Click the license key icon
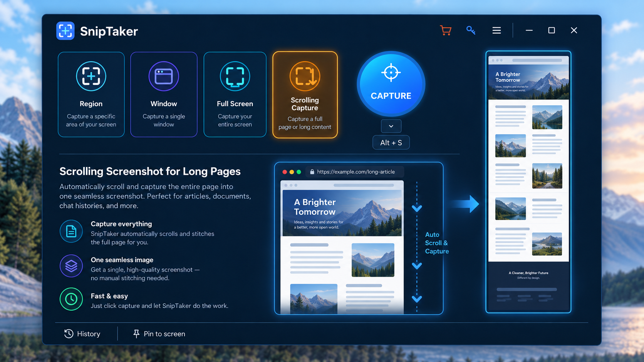The image size is (644, 362). coord(471,30)
